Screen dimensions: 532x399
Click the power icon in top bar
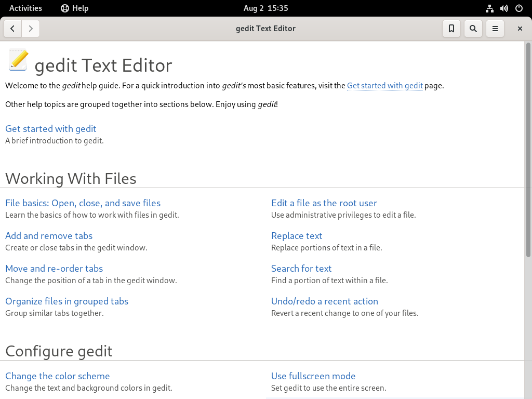[519, 8]
